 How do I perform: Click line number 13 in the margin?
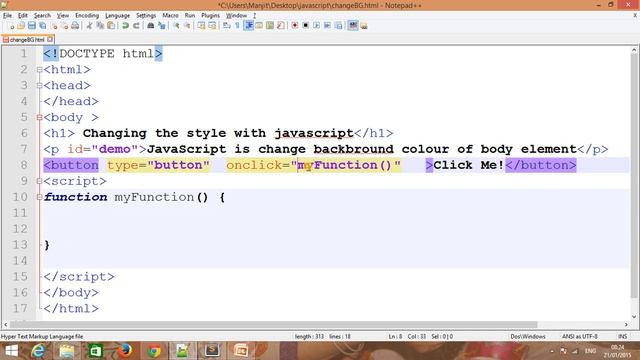20,245
